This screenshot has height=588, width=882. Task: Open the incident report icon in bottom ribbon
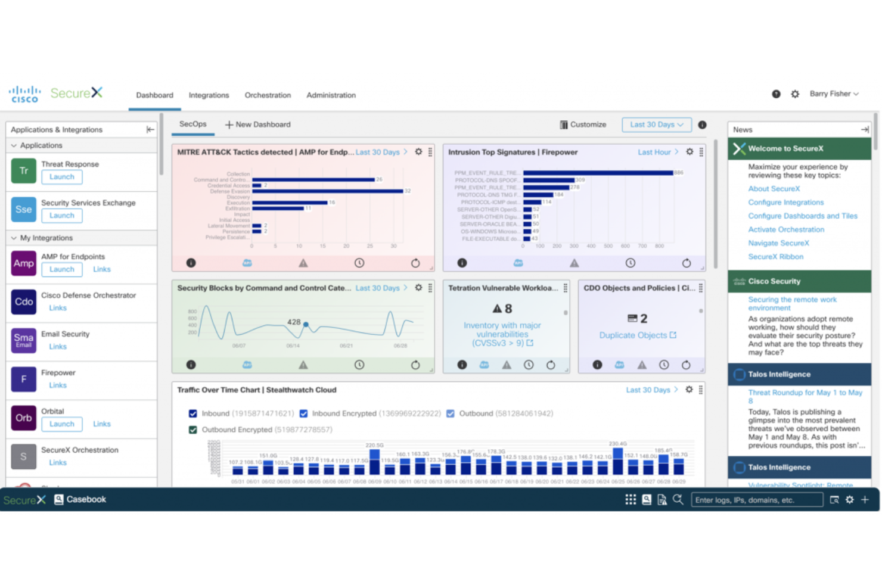coord(662,500)
